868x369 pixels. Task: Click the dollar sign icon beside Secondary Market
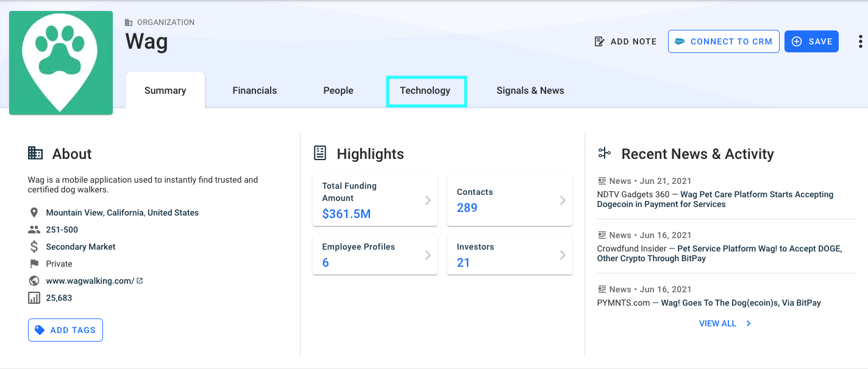[x=34, y=247]
